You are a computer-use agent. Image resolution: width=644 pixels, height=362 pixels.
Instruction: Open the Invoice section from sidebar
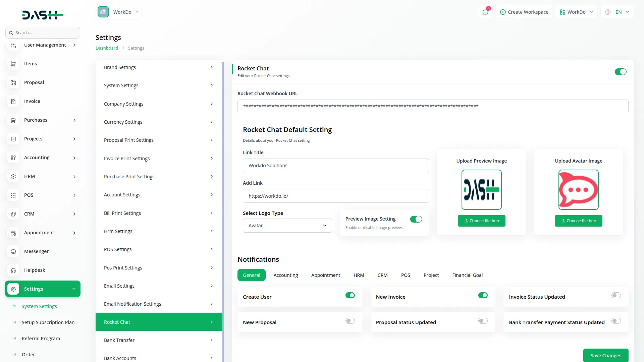pos(32,101)
